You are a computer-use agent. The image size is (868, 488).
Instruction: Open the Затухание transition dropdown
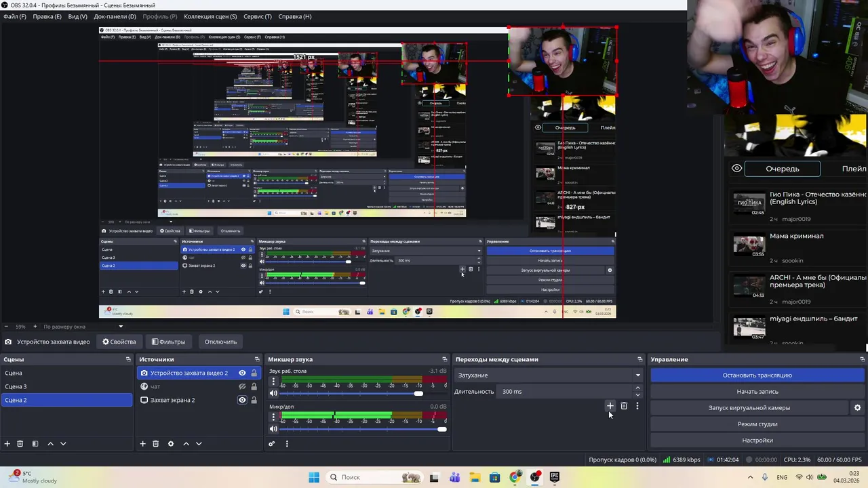549,375
